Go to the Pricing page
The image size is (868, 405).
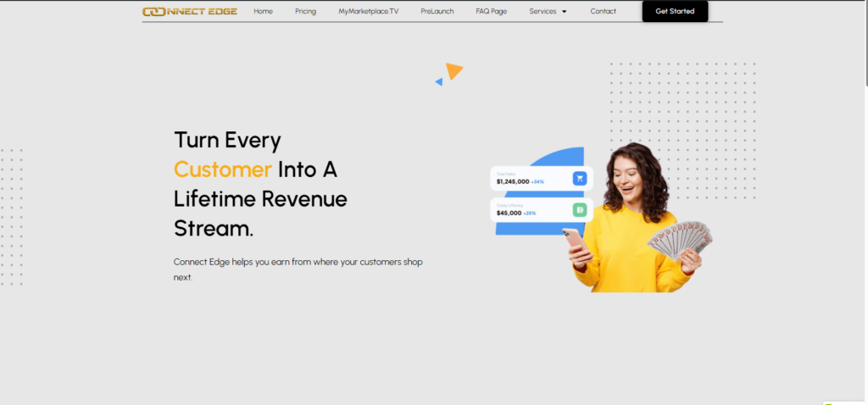click(x=305, y=11)
